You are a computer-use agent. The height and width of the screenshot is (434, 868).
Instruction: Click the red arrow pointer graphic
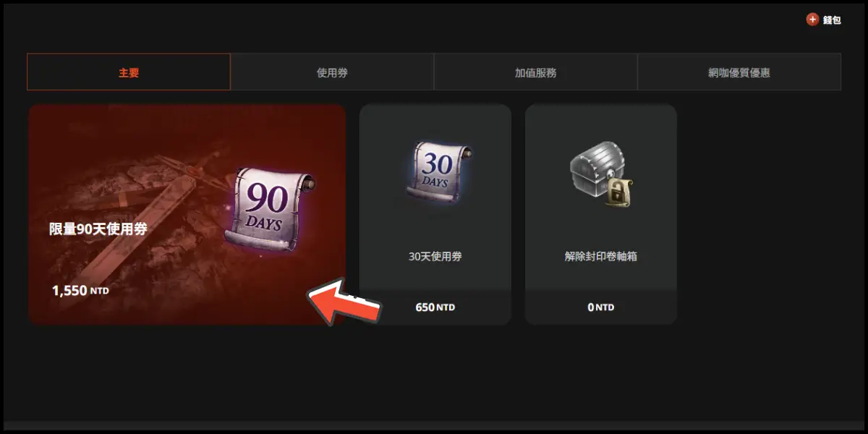[x=344, y=302]
